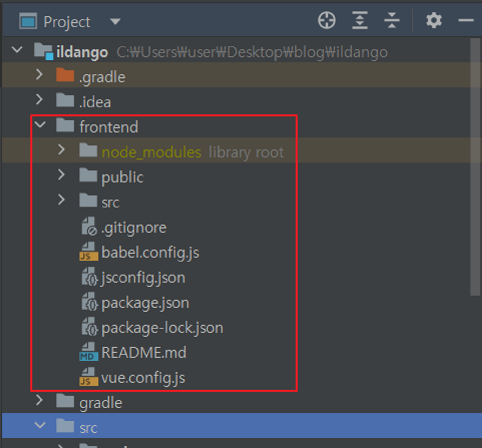Viewport: 482px width, 448px height.
Task: Select the .idea folder
Action: pos(95,102)
